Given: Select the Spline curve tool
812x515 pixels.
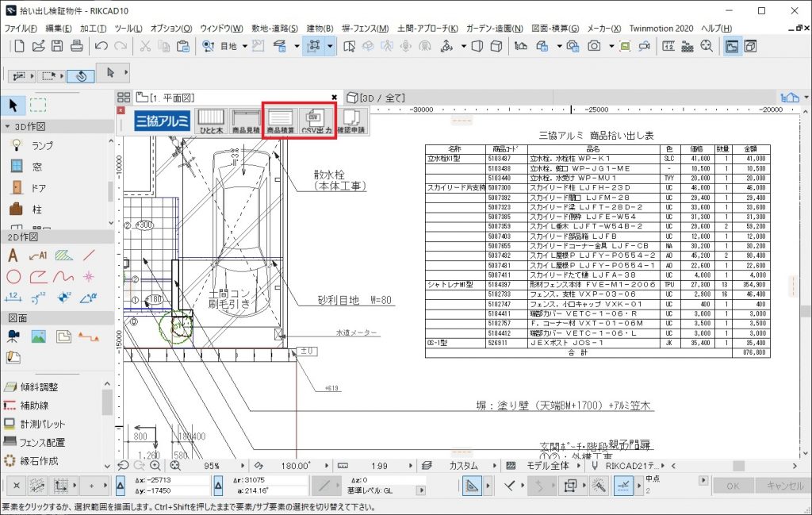Looking at the screenshot, I should [63, 277].
